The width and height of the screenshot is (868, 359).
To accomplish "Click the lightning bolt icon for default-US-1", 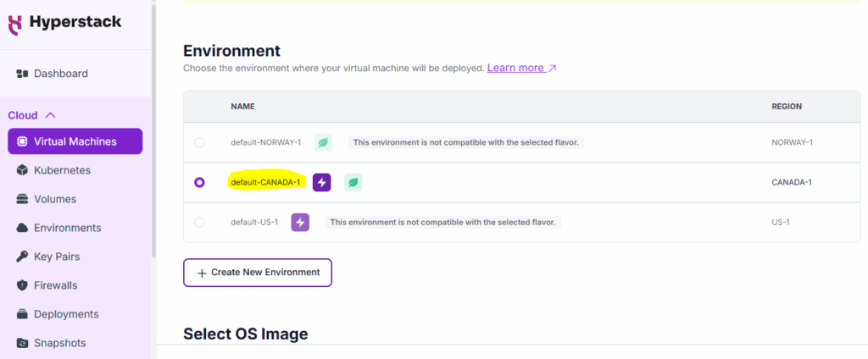I will pos(300,222).
